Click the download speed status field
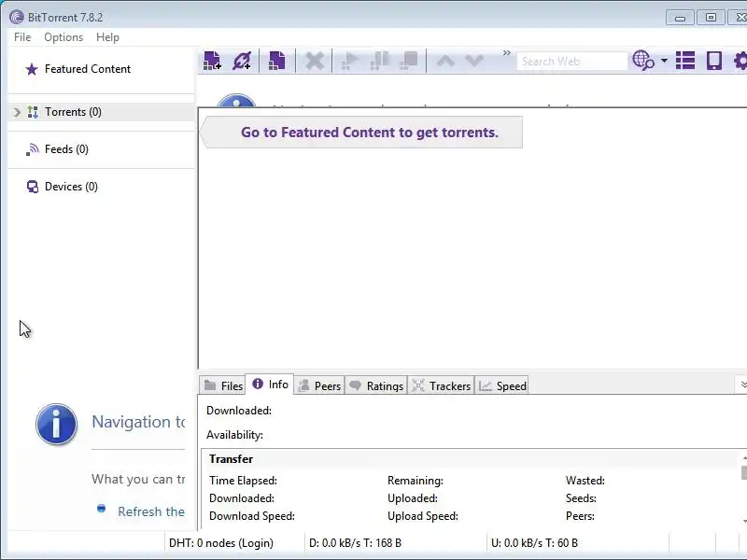This screenshot has width=747, height=560. 356,543
